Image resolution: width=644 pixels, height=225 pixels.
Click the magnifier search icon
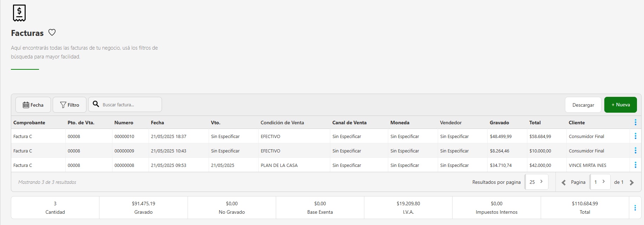(x=96, y=104)
